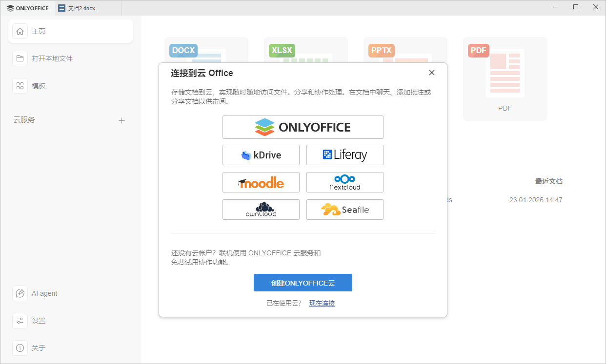Open the 关于 about page

point(39,348)
